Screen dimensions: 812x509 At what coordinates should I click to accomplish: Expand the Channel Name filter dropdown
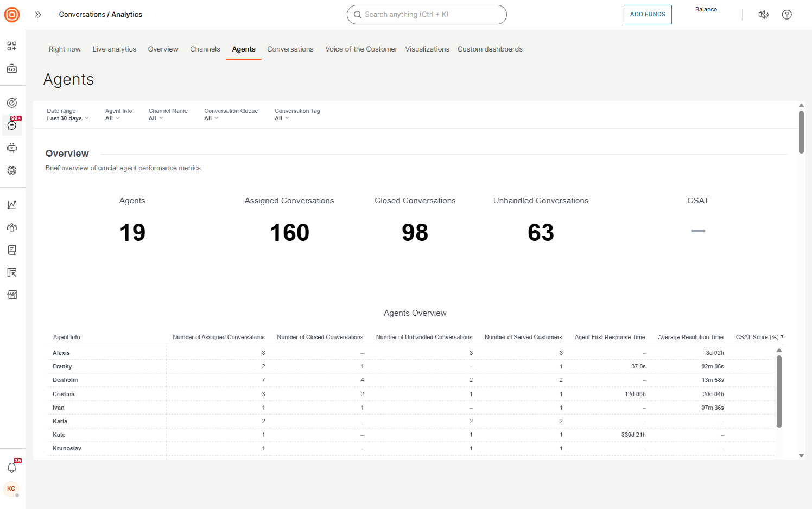pos(156,118)
